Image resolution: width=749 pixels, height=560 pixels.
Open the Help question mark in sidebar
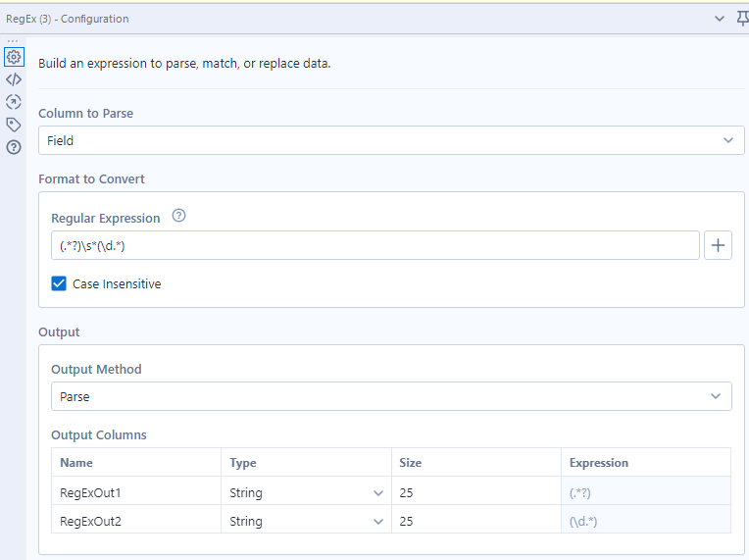[x=14, y=147]
